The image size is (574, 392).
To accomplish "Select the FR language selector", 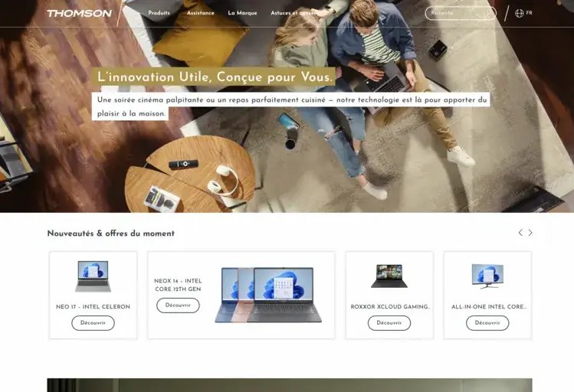I will (x=529, y=13).
